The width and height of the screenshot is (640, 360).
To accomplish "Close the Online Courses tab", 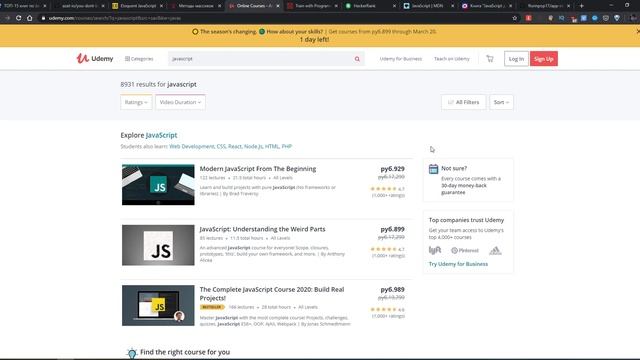I will click(x=278, y=6).
